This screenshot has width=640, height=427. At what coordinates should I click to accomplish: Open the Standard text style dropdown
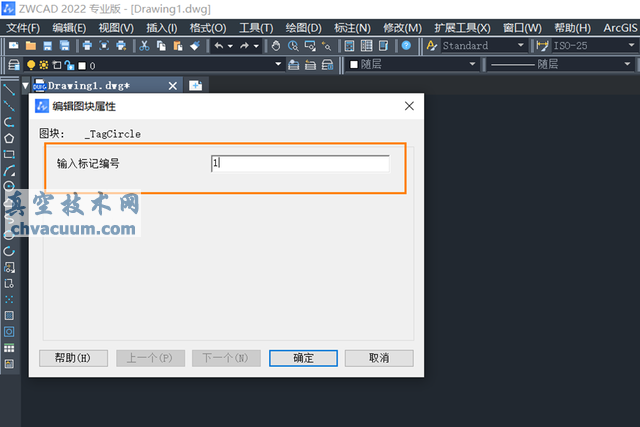482,46
